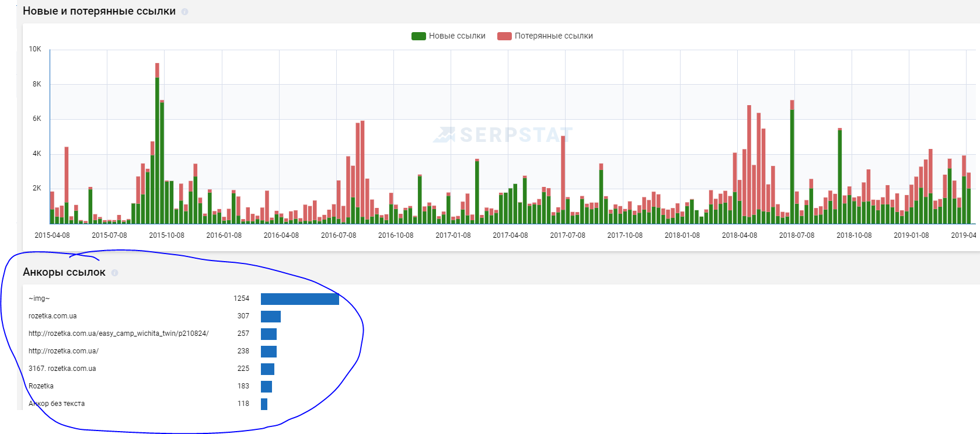Click the 307 count value

coord(243,316)
